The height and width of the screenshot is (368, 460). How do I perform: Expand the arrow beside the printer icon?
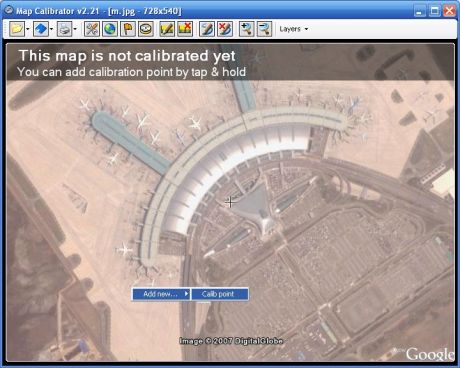coord(75,29)
